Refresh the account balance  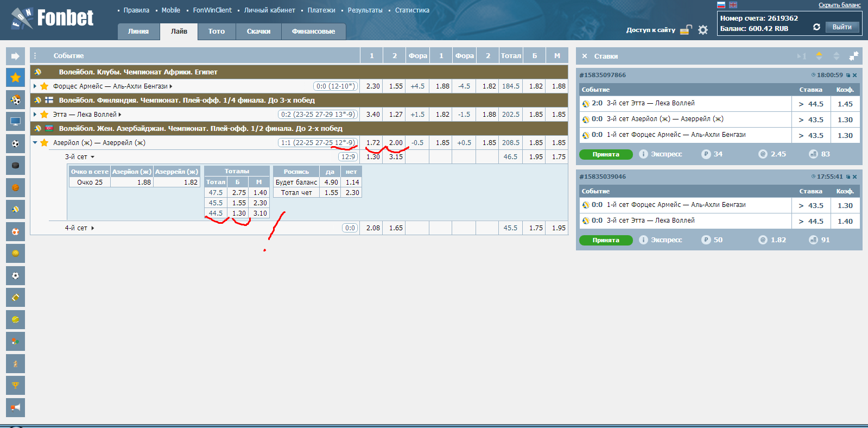coord(816,27)
